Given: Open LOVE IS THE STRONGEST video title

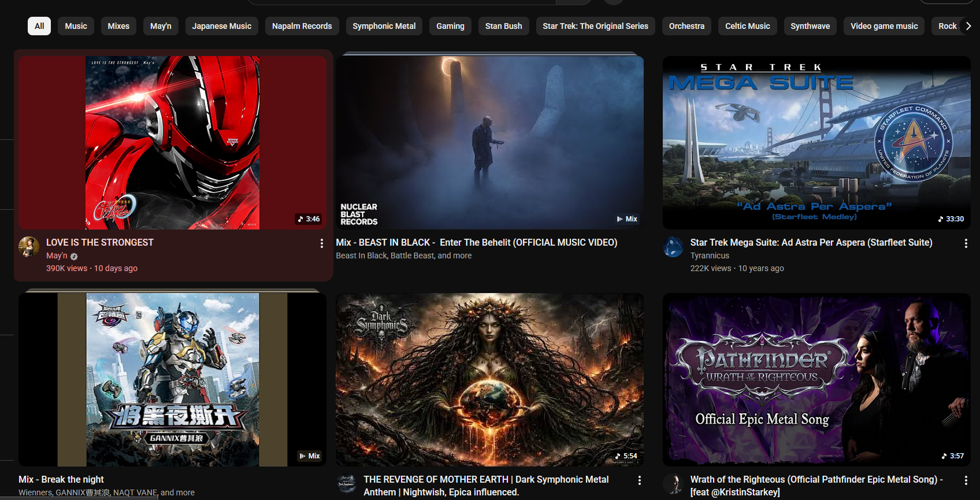Looking at the screenshot, I should coord(100,243).
